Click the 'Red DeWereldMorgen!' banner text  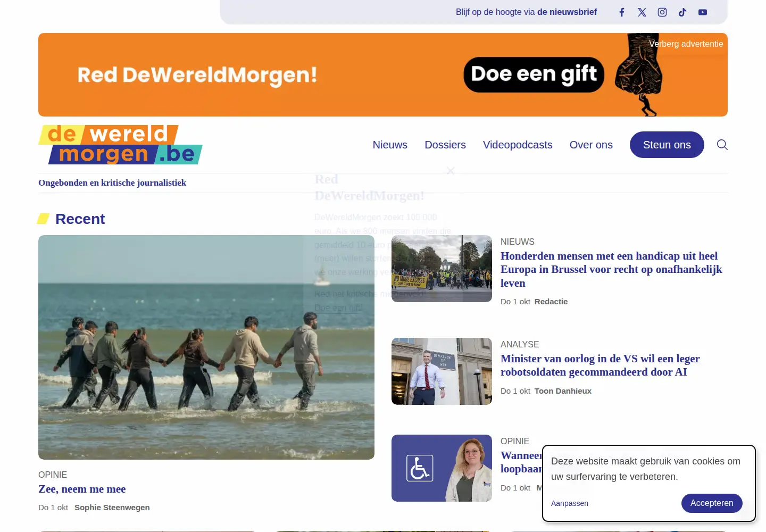pos(197,75)
